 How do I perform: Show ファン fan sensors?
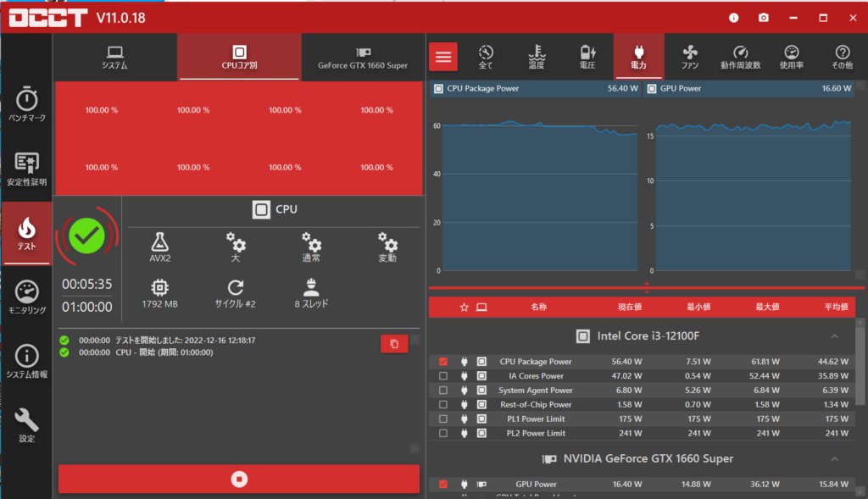[690, 57]
